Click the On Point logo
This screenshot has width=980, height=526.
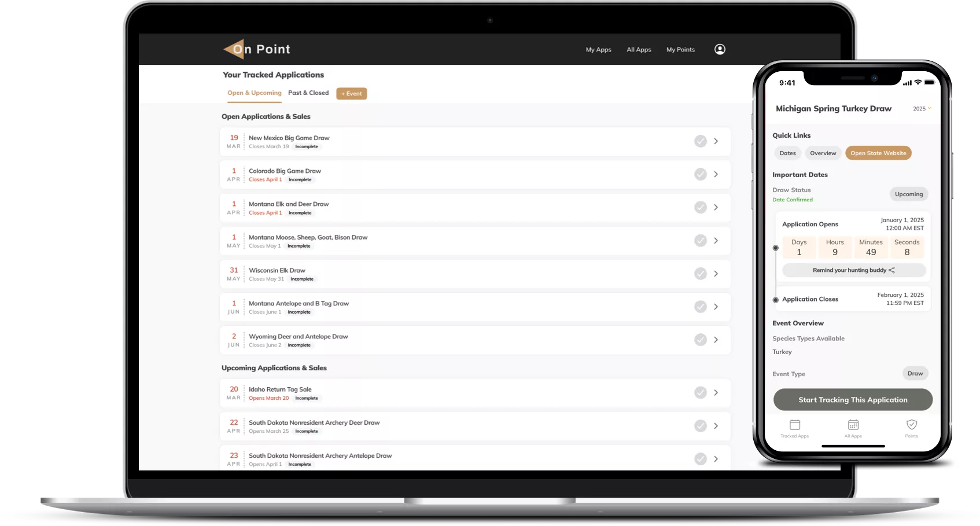tap(257, 49)
